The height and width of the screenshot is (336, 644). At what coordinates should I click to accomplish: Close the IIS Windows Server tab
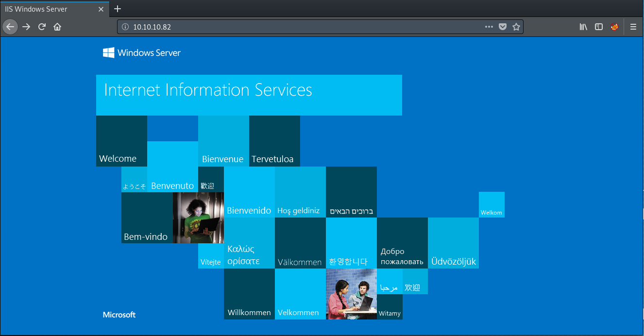coord(102,9)
